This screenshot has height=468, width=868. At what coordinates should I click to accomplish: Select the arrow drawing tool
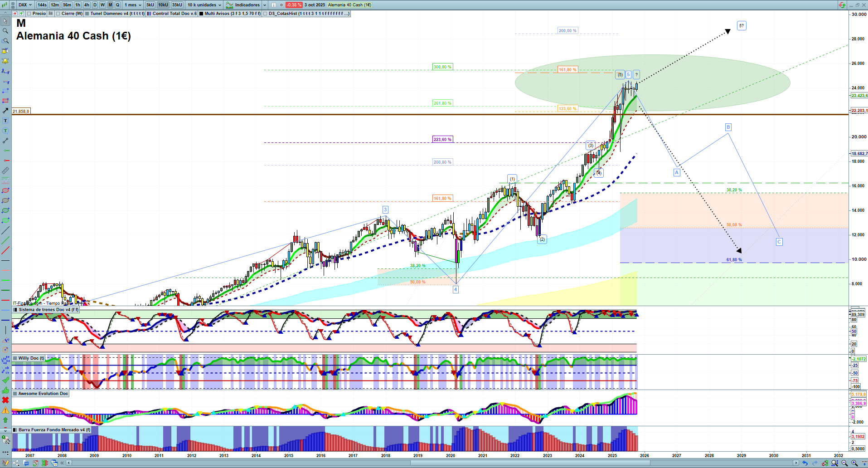coord(5,111)
